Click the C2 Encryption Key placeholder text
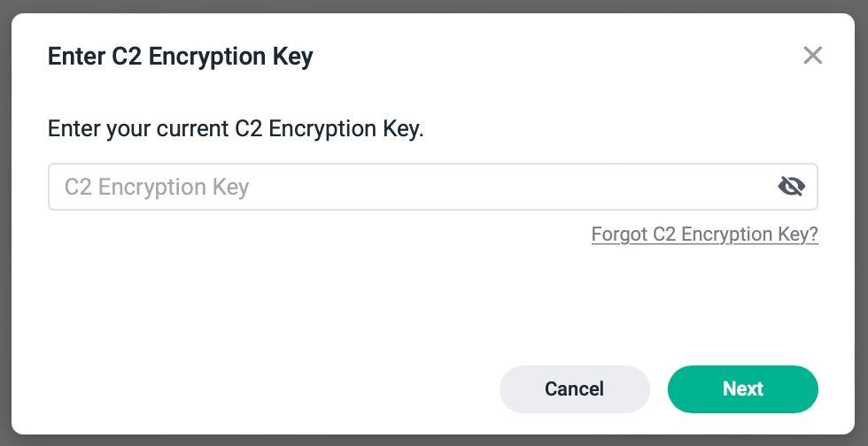 [x=157, y=187]
